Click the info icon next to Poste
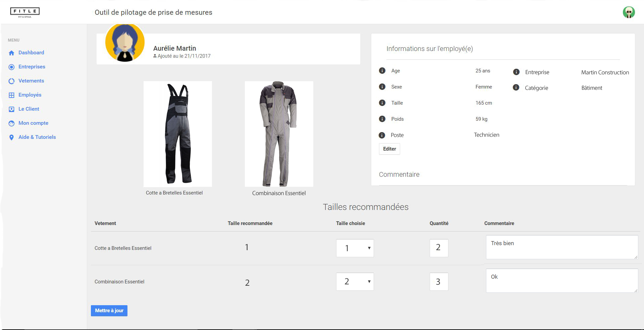The width and height of the screenshot is (644, 330). [382, 135]
